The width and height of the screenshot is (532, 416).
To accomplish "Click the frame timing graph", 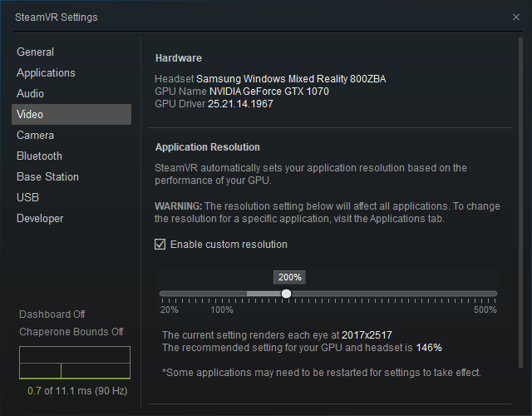I will (75, 363).
